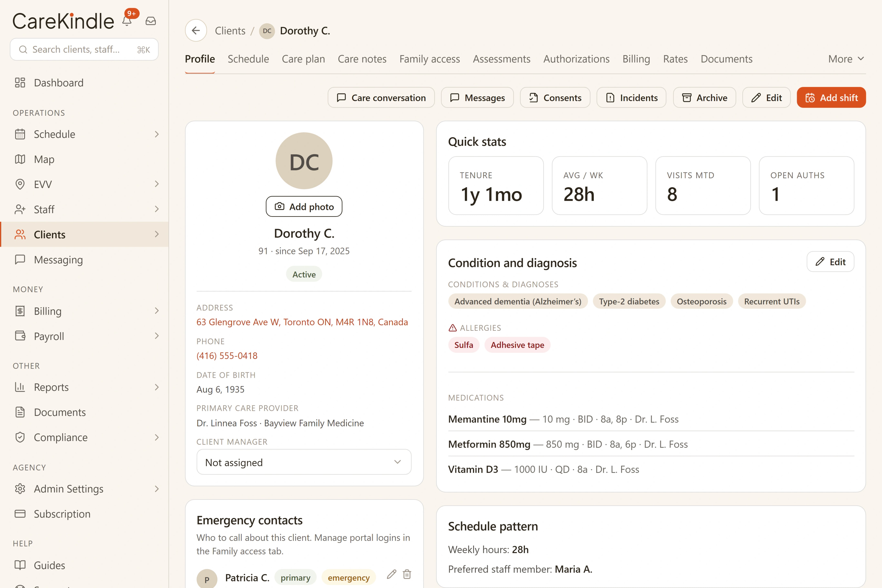Expand Payroll sidebar chevron
This screenshot has height=588, width=882.
coord(157,336)
